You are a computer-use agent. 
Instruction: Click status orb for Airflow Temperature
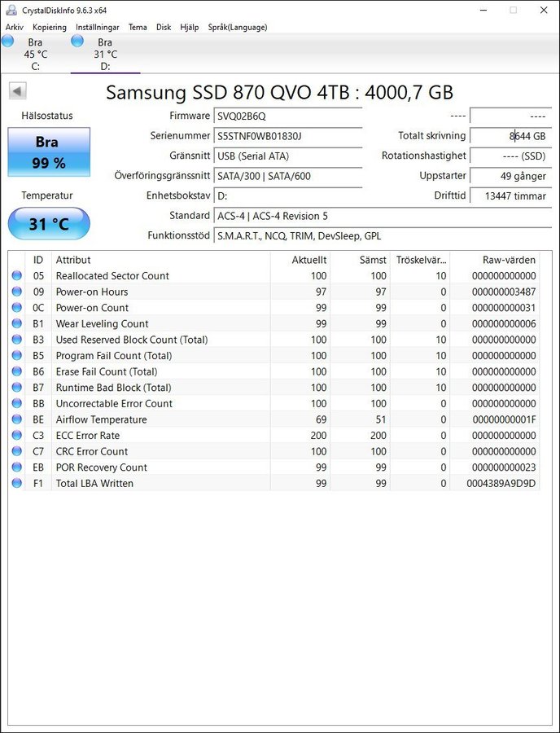[17, 419]
